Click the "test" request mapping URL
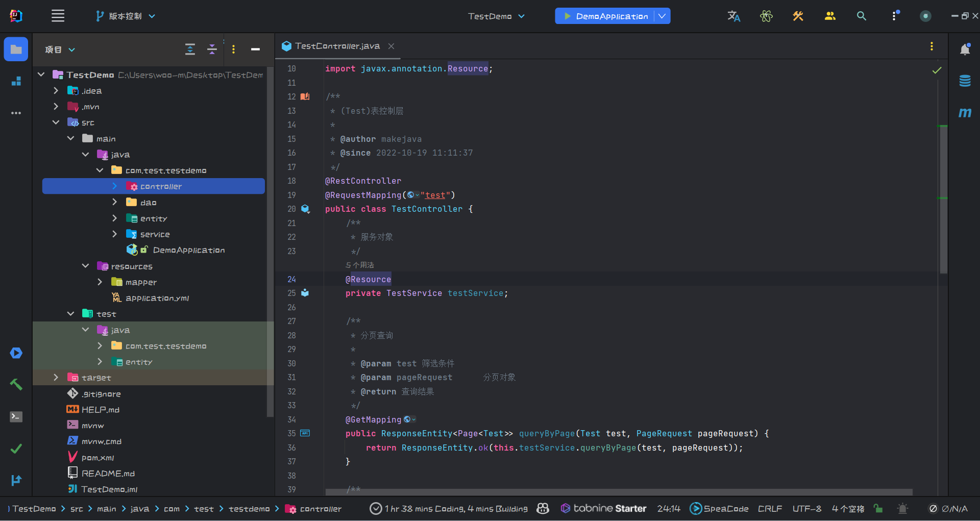Image resolution: width=980 pixels, height=521 pixels. point(435,195)
